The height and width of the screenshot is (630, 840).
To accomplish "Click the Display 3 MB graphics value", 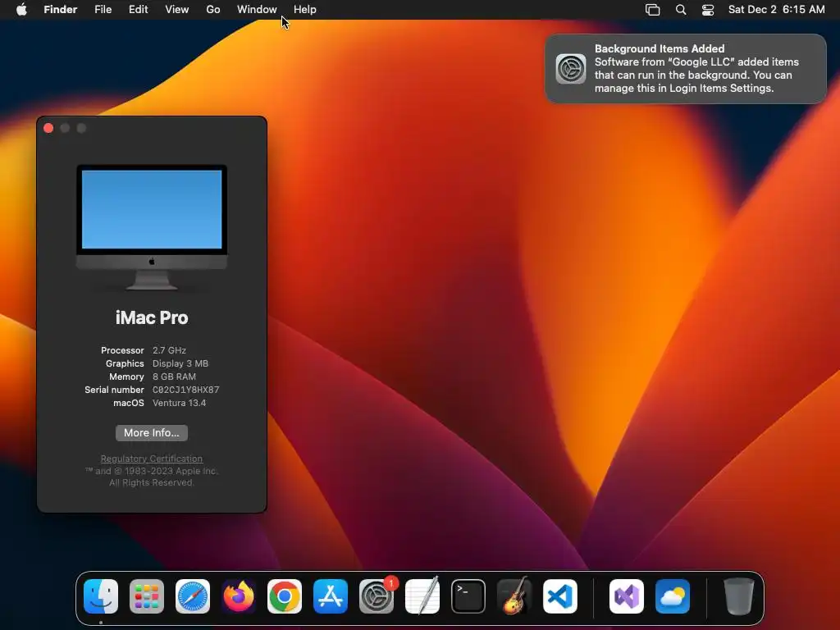I will click(180, 363).
